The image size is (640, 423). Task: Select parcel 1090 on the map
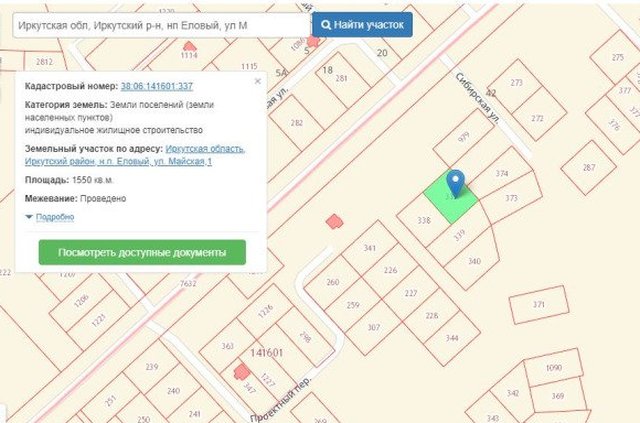tap(553, 368)
